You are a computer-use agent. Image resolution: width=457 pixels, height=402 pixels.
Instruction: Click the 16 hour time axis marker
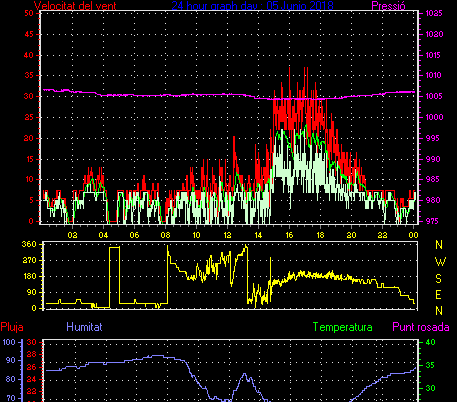289,235
